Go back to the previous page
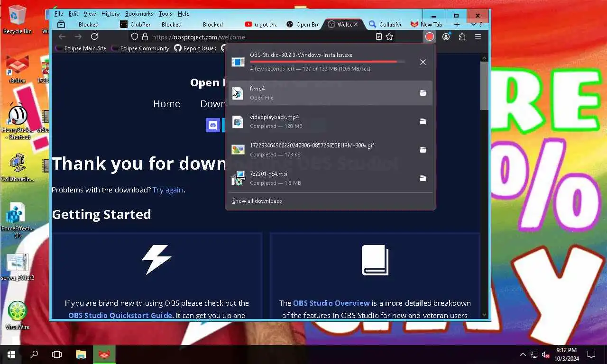607x364 pixels. coord(62,36)
